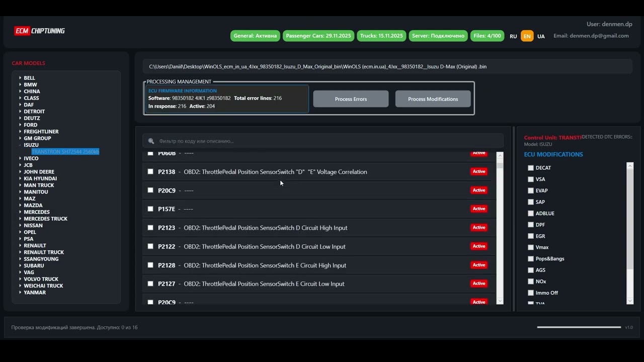Check the SAP modification box
The width and height of the screenshot is (644, 362).
coord(531,202)
